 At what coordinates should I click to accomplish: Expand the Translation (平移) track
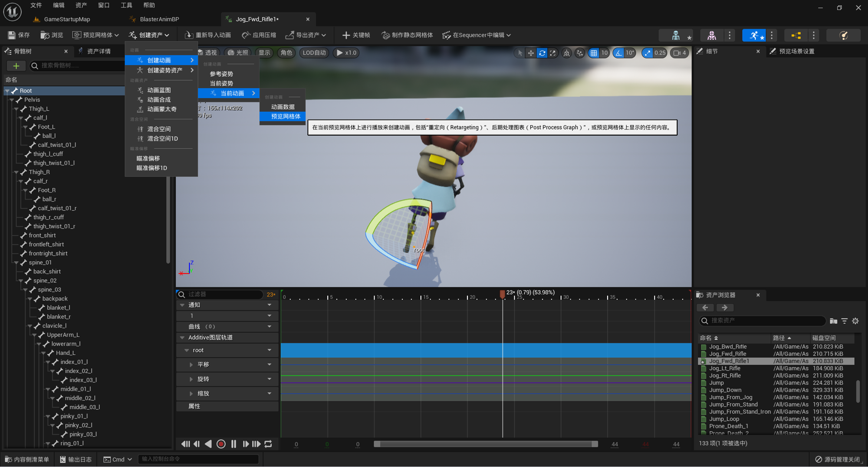point(191,365)
